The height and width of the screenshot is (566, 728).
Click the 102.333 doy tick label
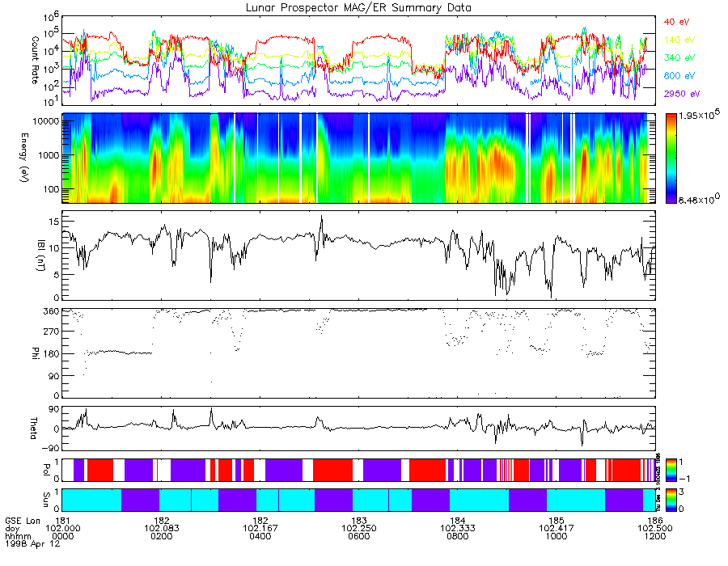click(x=458, y=529)
